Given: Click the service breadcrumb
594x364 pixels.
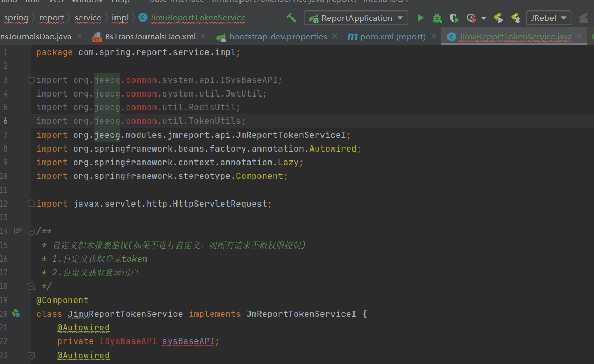Looking at the screenshot, I should click(88, 18).
